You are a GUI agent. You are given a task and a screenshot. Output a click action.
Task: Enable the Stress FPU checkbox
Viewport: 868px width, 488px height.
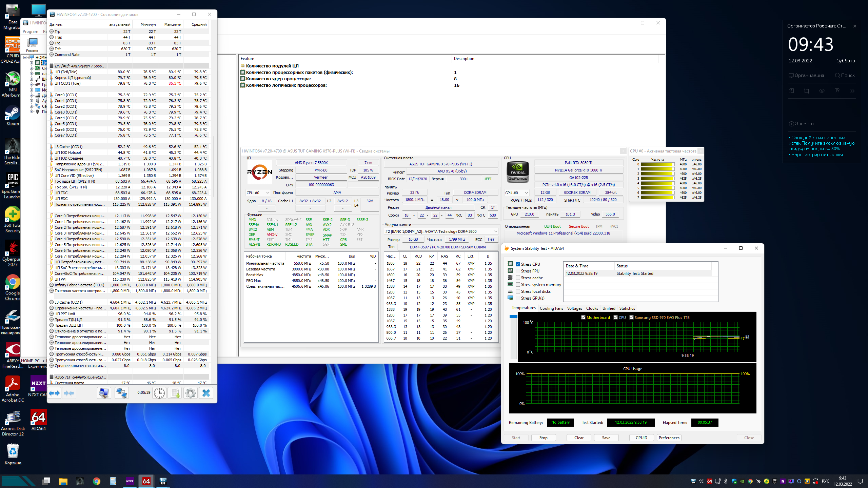[x=518, y=271]
